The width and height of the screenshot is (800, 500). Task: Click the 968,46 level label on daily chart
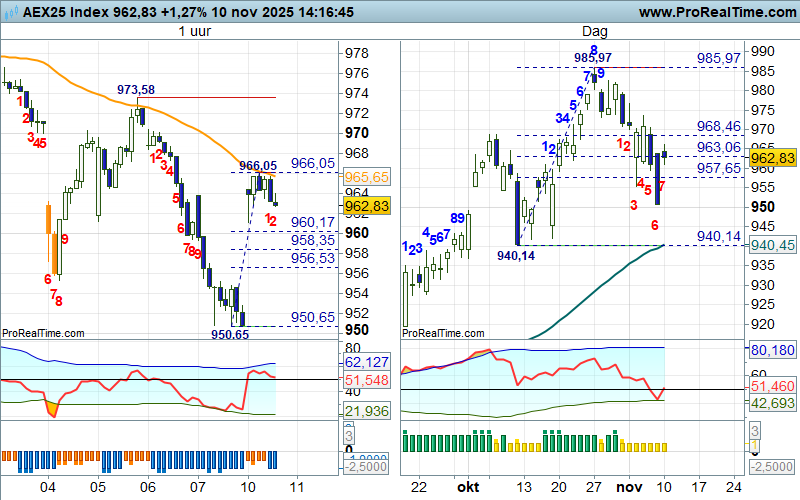[718, 126]
